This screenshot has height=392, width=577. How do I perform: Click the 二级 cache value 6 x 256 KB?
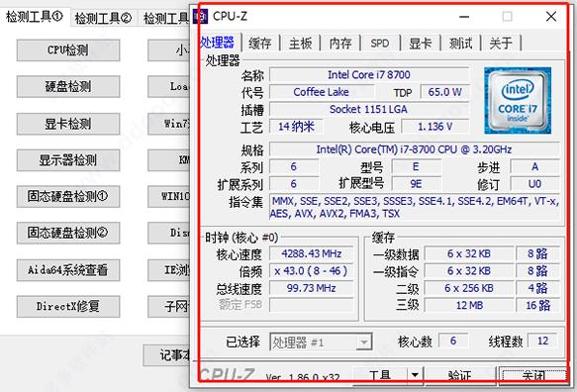469,288
